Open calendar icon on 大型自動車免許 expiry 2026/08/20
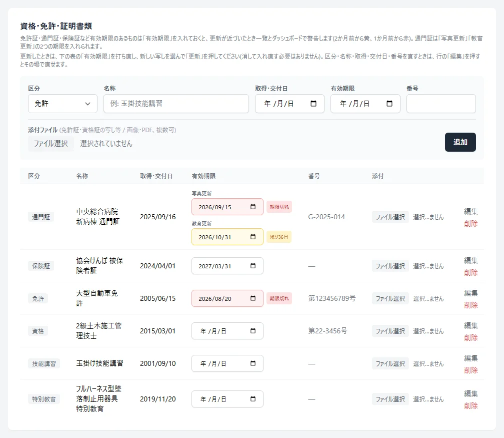 tap(253, 298)
